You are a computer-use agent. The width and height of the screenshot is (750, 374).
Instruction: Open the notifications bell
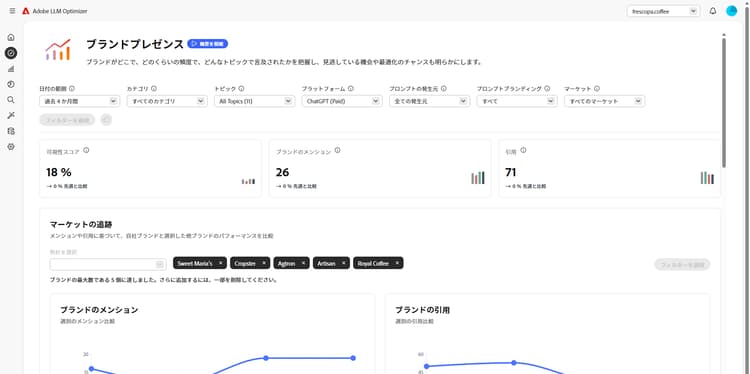(713, 11)
